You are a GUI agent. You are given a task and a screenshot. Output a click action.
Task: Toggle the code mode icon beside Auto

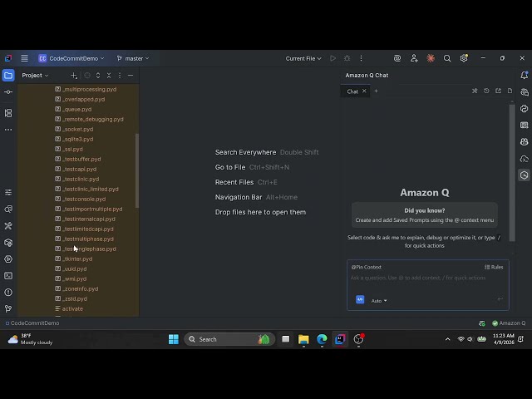pyautogui.click(x=360, y=299)
